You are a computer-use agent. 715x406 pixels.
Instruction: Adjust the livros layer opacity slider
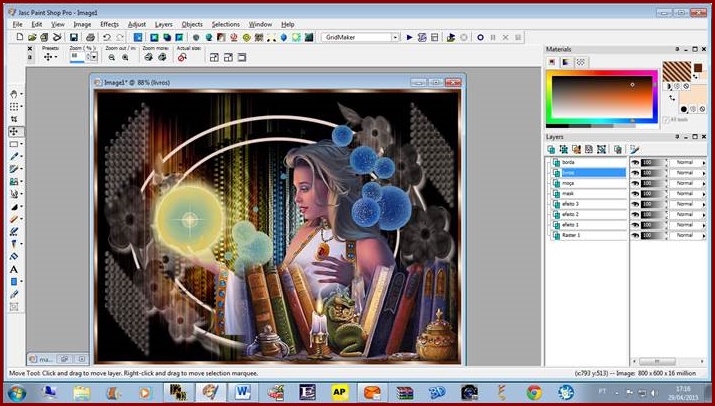(653, 173)
